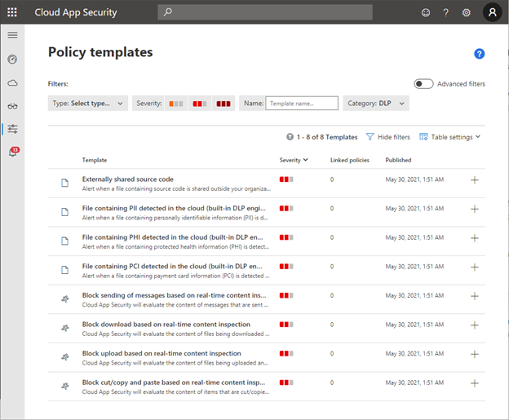Click file icon of PCI detected row
The height and width of the screenshot is (420, 509).
click(x=65, y=270)
